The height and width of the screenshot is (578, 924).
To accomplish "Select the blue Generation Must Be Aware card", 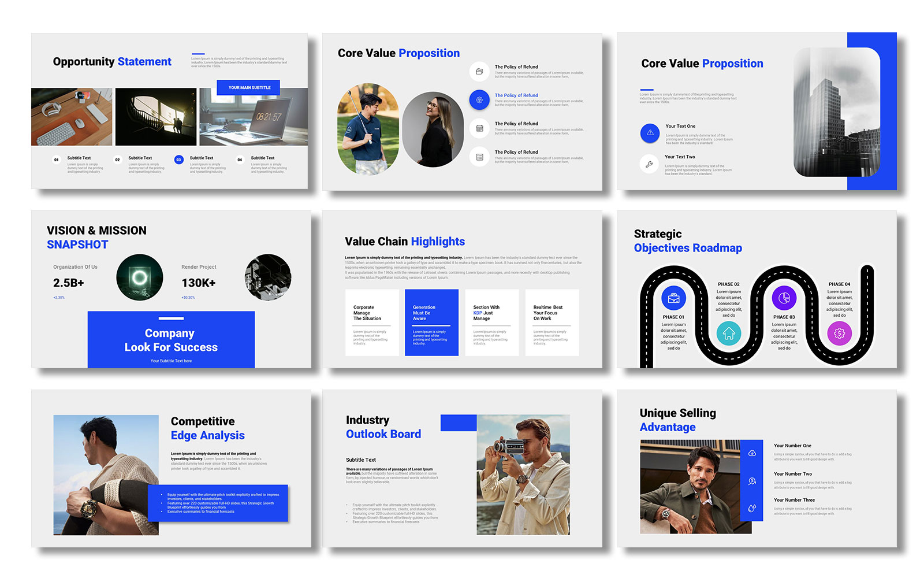I will [431, 323].
